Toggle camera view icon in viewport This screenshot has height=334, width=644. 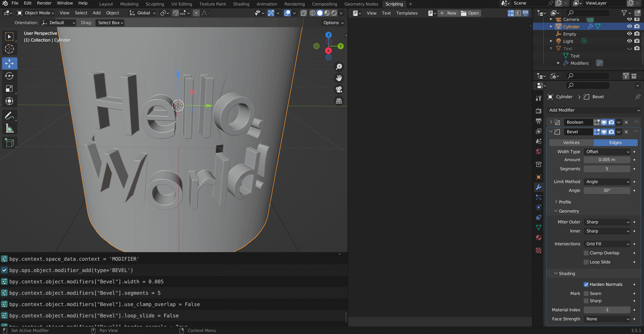[x=339, y=89]
